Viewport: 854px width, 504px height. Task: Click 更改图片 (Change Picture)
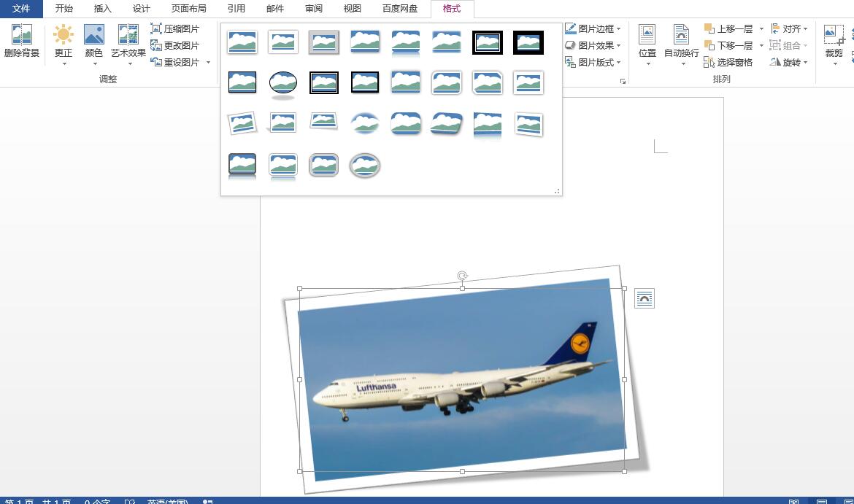pyautogui.click(x=175, y=46)
